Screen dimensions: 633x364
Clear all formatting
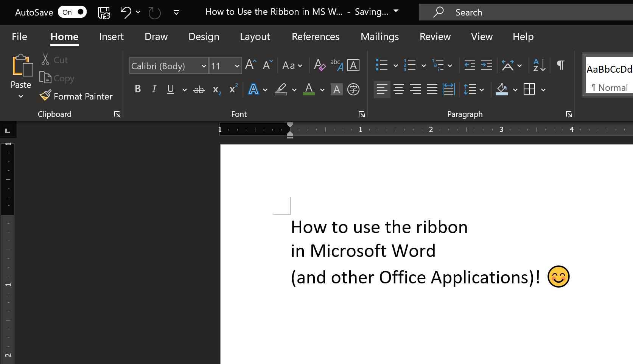319,65
